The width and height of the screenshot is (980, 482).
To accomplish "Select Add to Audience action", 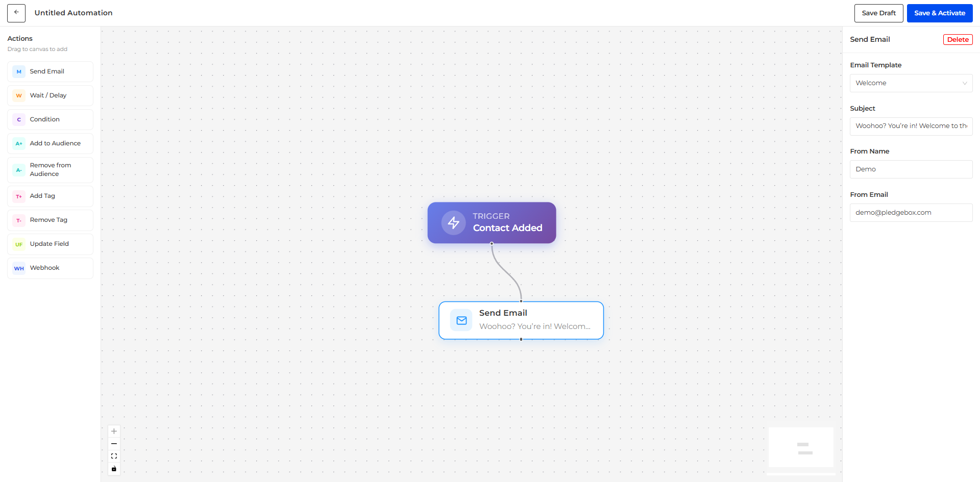I will pyautogui.click(x=50, y=143).
